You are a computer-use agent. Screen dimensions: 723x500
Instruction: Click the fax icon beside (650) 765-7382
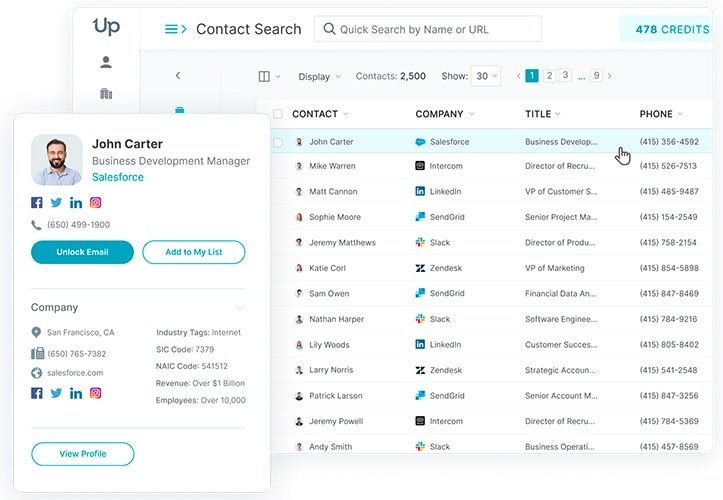[37, 353]
